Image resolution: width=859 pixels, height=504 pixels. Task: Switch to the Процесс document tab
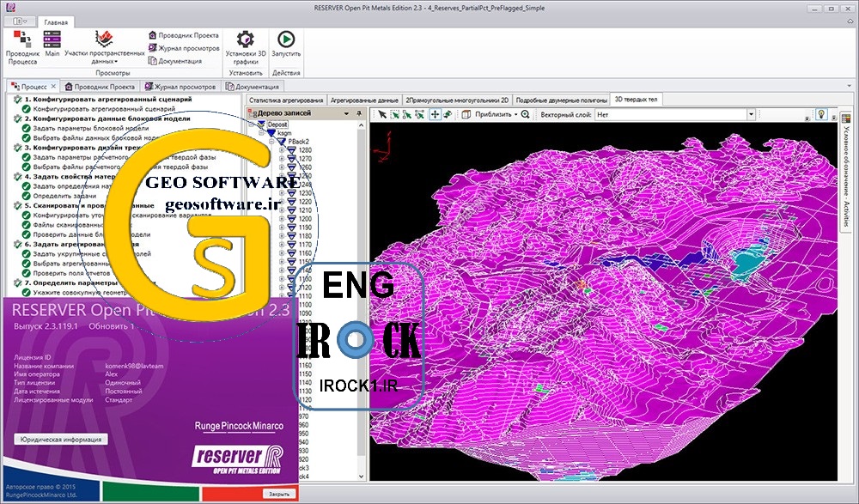pos(34,87)
